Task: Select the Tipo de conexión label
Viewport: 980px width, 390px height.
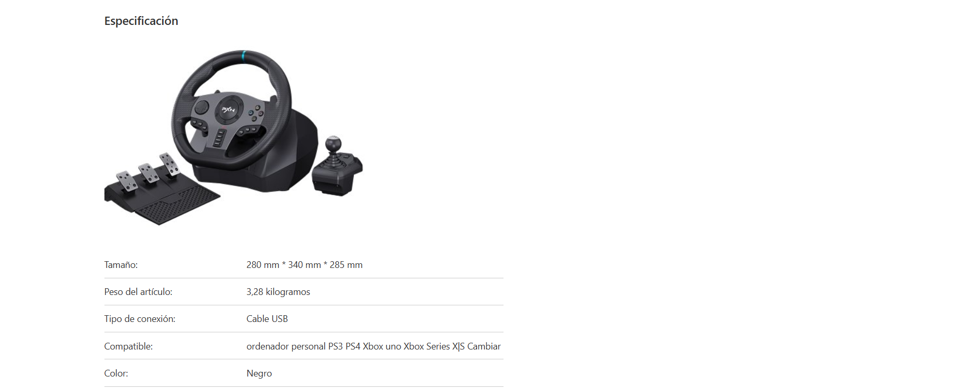Action: [140, 319]
